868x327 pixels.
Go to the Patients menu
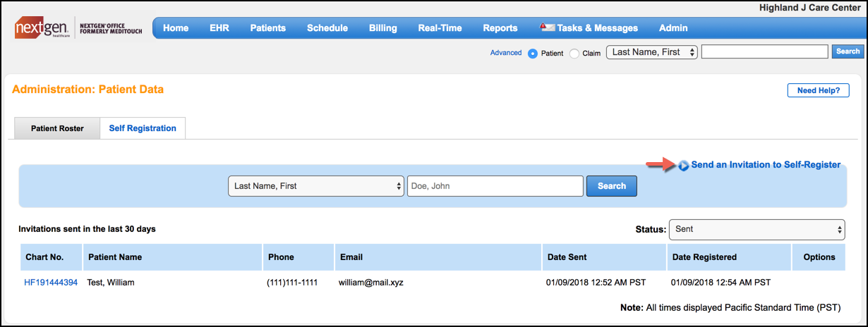[x=268, y=28]
